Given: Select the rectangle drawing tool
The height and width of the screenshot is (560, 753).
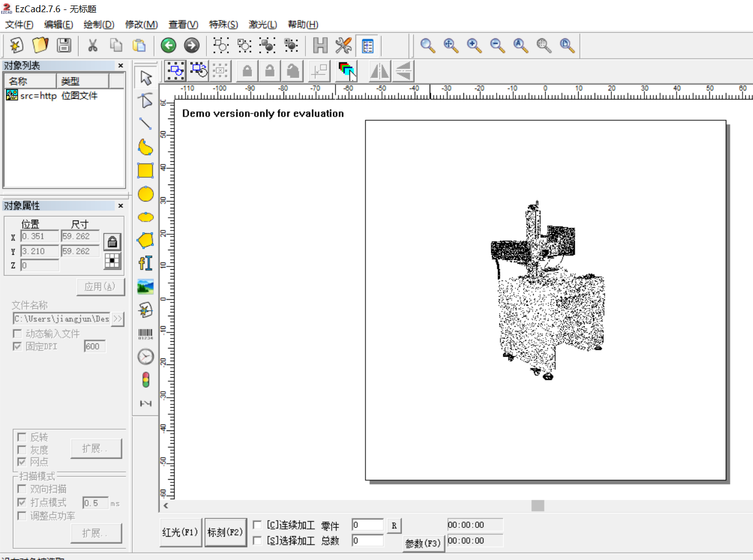Looking at the screenshot, I should [146, 171].
